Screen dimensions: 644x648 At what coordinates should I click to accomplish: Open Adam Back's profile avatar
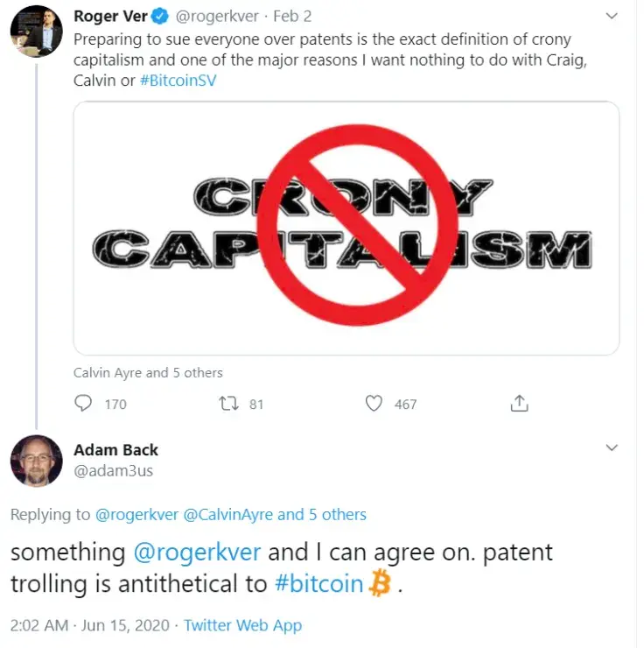point(36,461)
